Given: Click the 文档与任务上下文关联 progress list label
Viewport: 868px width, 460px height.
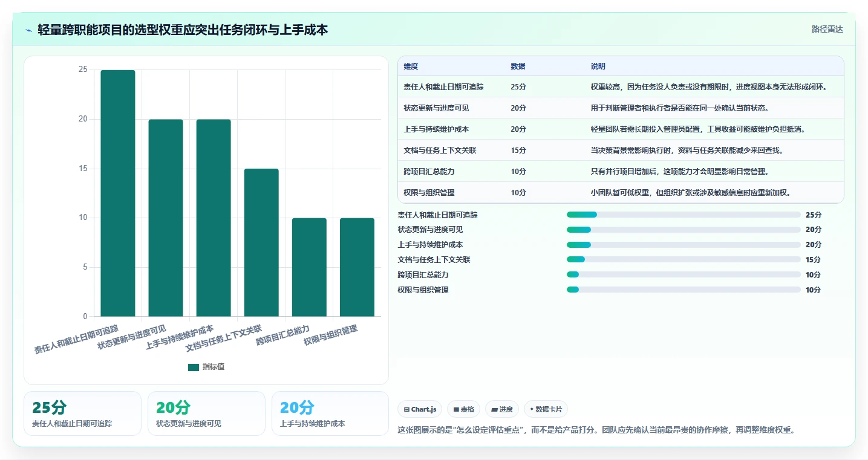Looking at the screenshot, I should (x=434, y=259).
